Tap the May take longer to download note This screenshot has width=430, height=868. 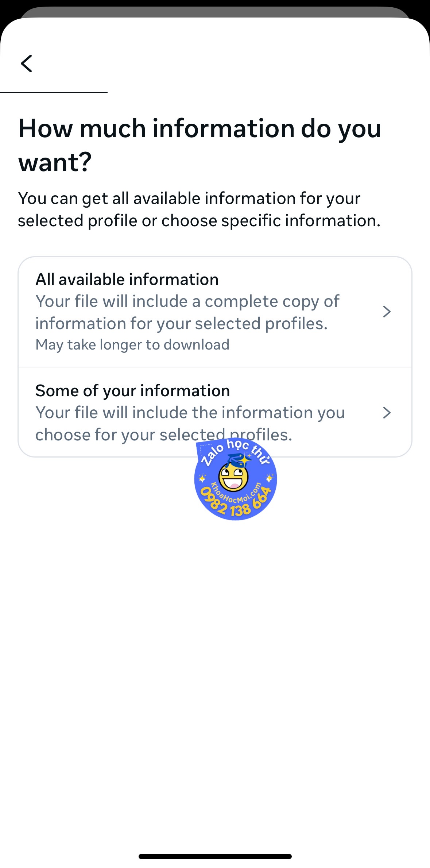pyautogui.click(x=132, y=345)
